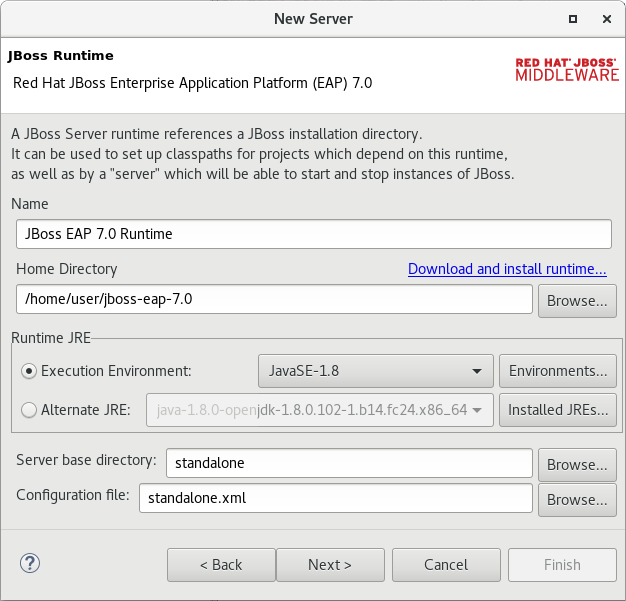Browse for the Home Directory
626x601 pixels.
577,301
